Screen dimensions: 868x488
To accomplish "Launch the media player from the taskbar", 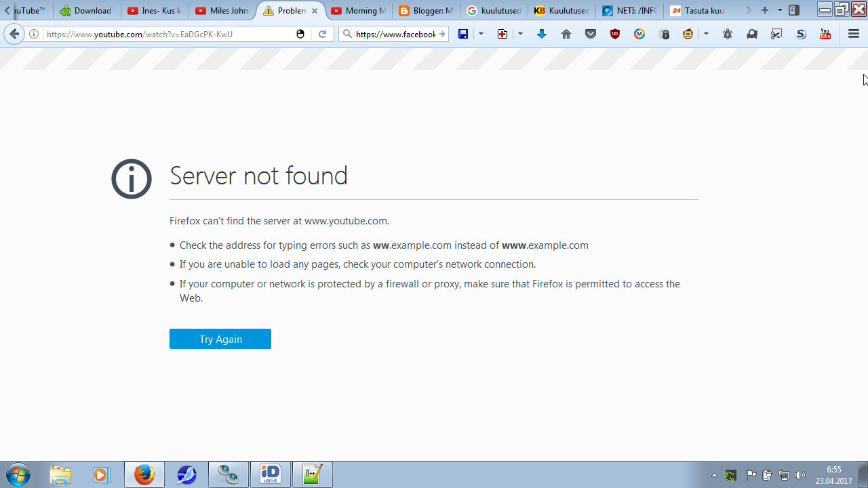I will (102, 474).
